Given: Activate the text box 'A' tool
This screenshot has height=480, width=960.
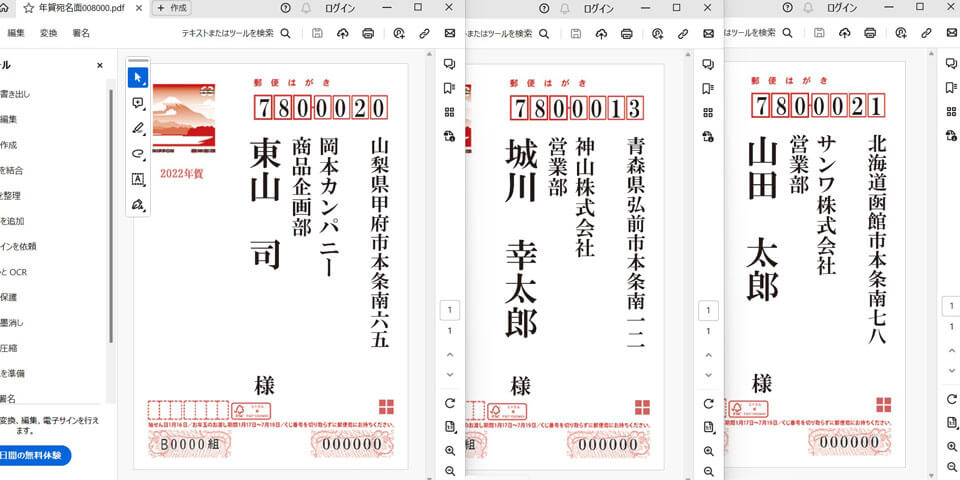Looking at the screenshot, I should 139,179.
